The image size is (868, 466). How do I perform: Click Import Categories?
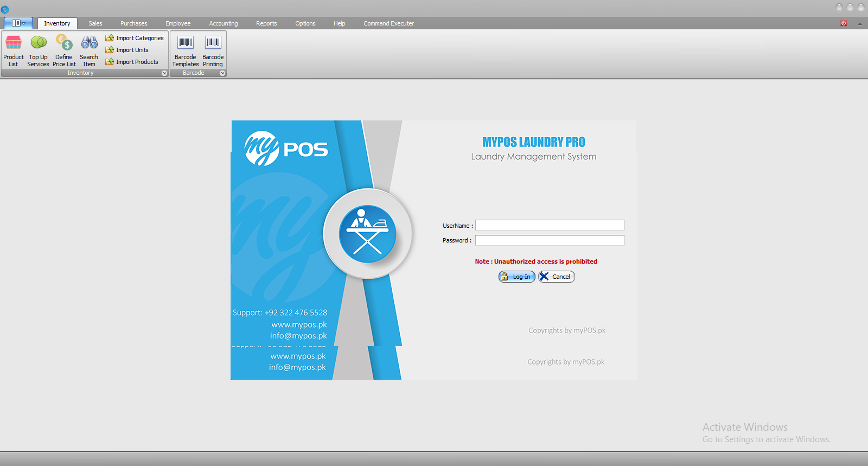(135, 38)
